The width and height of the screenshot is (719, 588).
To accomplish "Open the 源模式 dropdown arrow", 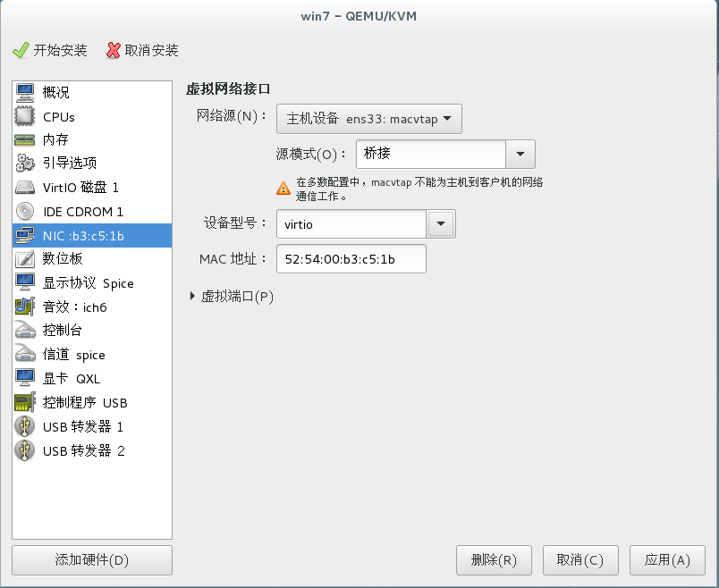I will click(x=520, y=154).
